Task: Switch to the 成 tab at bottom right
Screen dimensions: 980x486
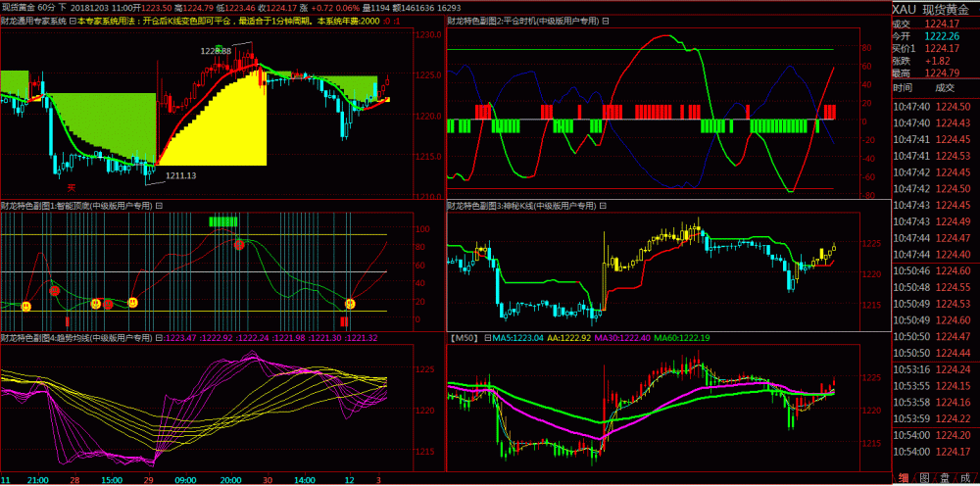Action: point(965,479)
